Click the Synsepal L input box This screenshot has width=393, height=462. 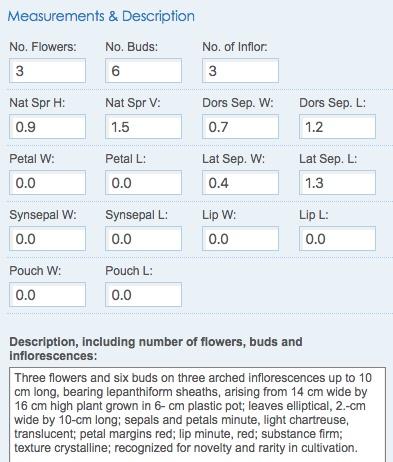click(143, 239)
